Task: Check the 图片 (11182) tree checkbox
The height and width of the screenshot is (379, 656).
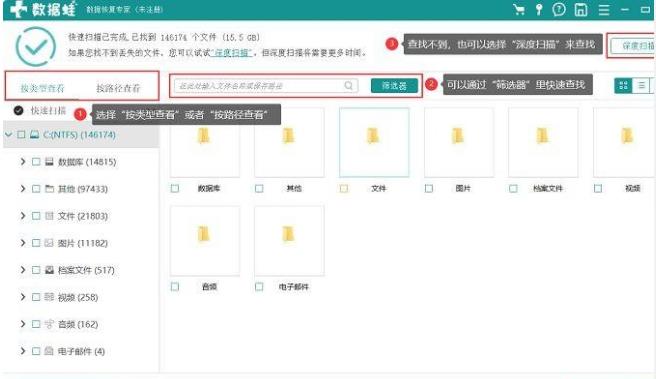Action: [36, 243]
